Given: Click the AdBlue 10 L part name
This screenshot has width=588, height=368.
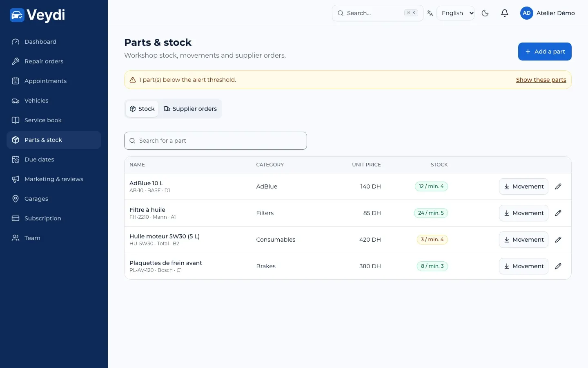Looking at the screenshot, I should pos(146,183).
